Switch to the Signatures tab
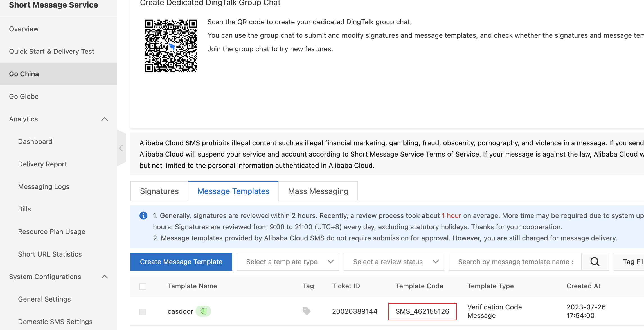Screen dimensions: 644x330 click(160, 191)
